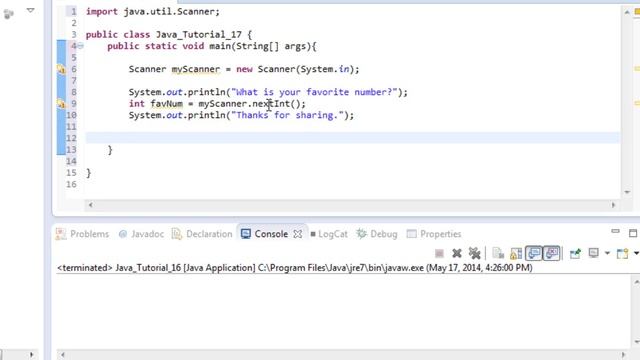Click inside the empty Console output area
The width and height of the screenshot is (640, 360).
click(343, 312)
